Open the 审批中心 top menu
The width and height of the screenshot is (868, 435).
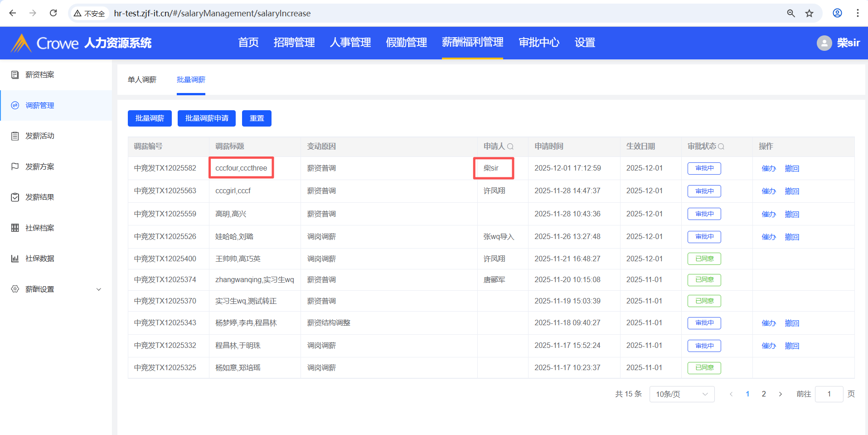(x=538, y=43)
